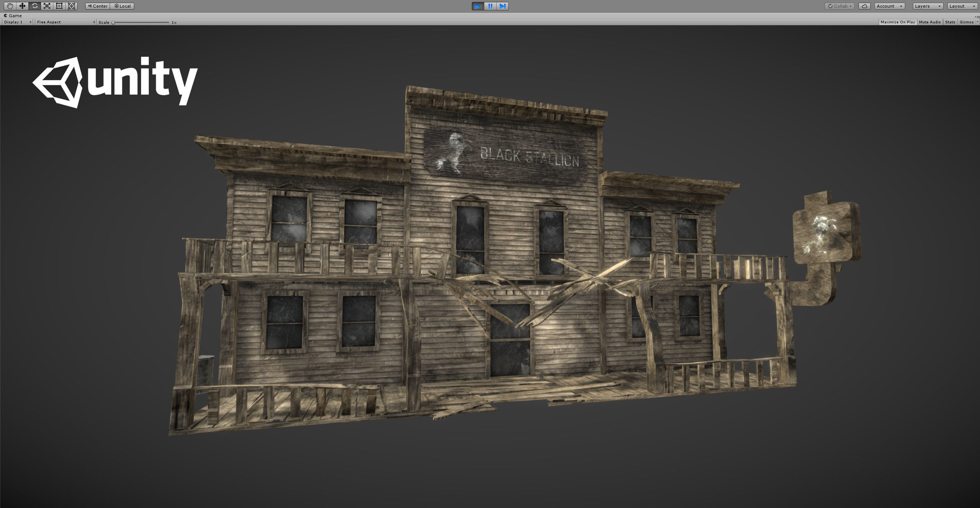Toggle the Stats overlay
The height and width of the screenshot is (508, 980).
pos(950,22)
